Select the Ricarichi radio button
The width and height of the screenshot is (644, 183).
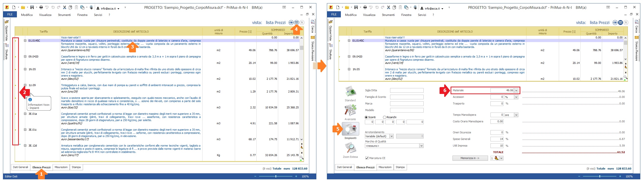pos(384,117)
